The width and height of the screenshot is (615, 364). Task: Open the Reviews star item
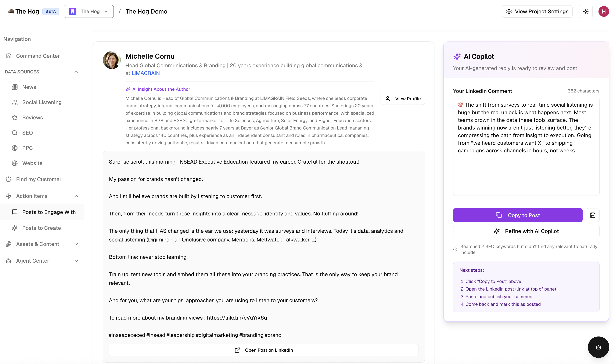pyautogui.click(x=32, y=117)
